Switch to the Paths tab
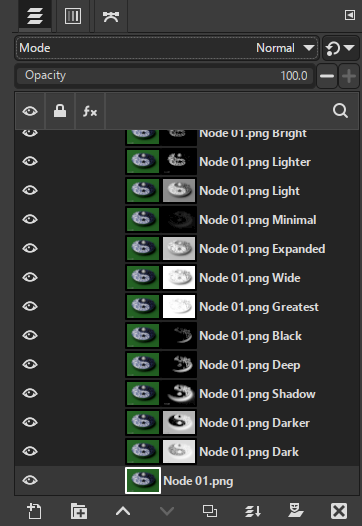This screenshot has height=526, width=362. pos(111,16)
